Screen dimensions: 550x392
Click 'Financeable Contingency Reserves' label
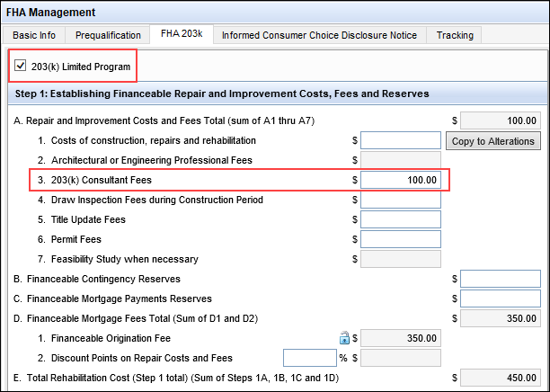[x=103, y=279]
